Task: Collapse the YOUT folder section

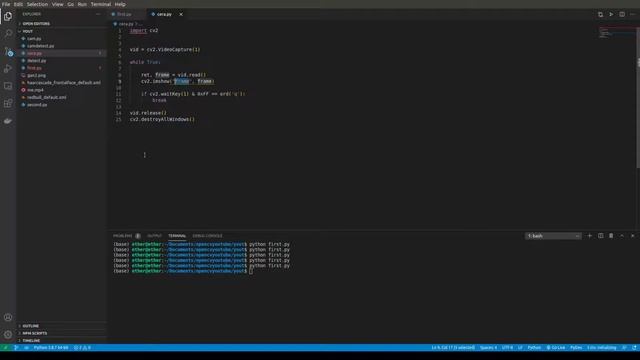Action: [x=61, y=31]
